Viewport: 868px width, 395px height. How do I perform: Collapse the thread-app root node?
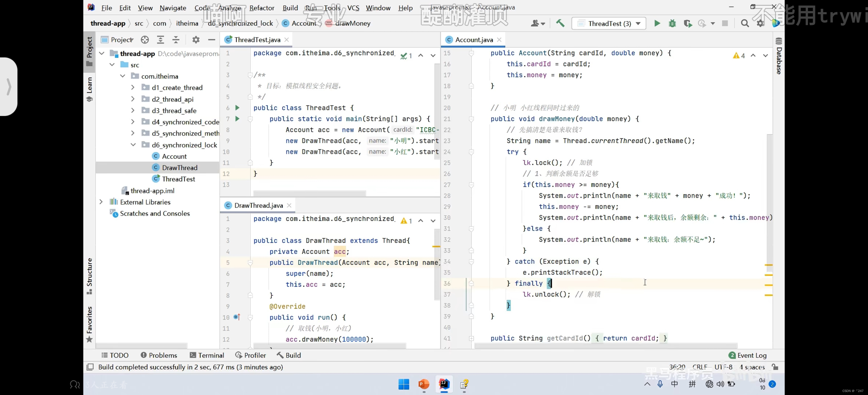102,53
